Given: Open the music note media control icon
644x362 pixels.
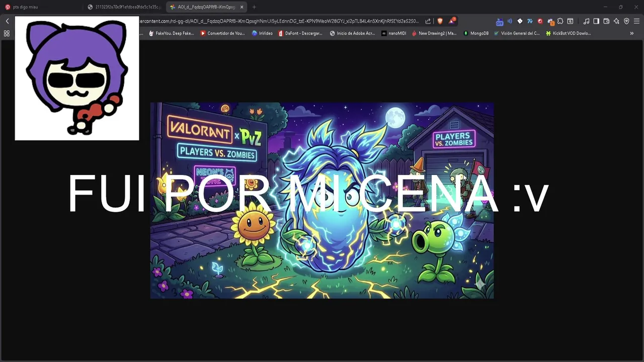Looking at the screenshot, I should point(586,21).
